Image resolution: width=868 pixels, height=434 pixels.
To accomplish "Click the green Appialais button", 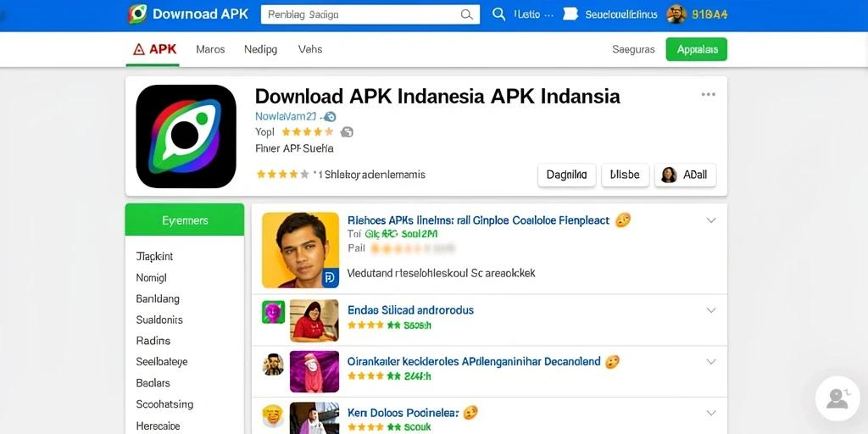I will pos(697,49).
